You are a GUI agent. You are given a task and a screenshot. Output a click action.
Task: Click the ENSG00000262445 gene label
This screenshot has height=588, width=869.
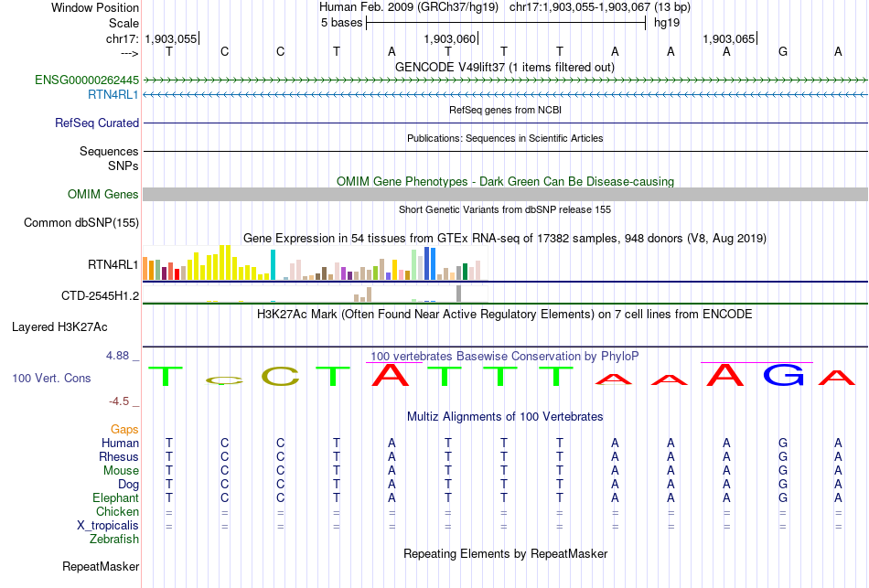click(87, 80)
